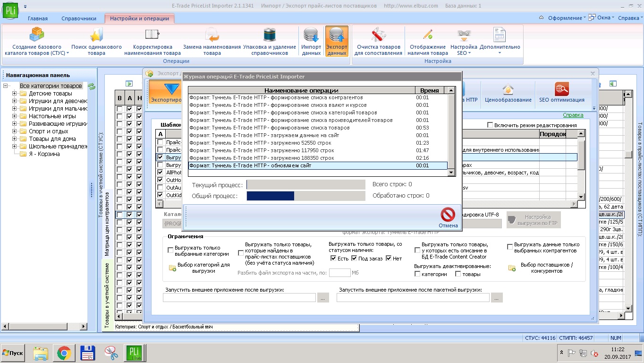Open Импорт данных from the ribbon

[x=311, y=41]
